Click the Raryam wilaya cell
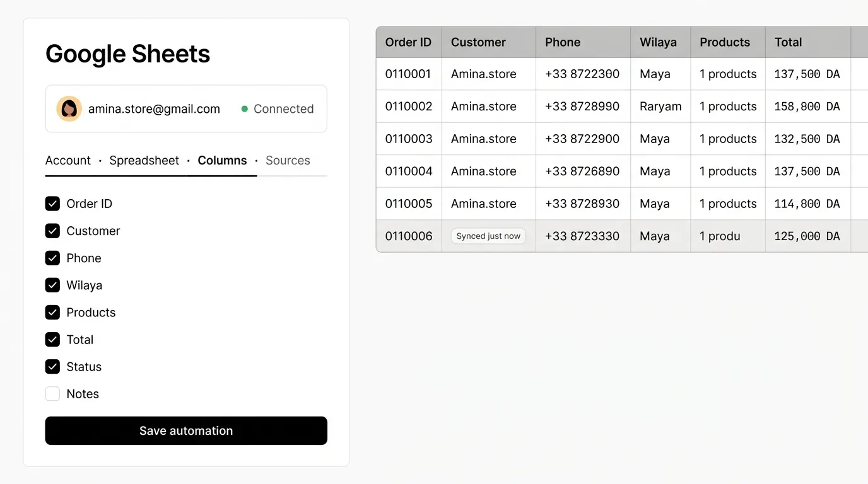 click(660, 107)
